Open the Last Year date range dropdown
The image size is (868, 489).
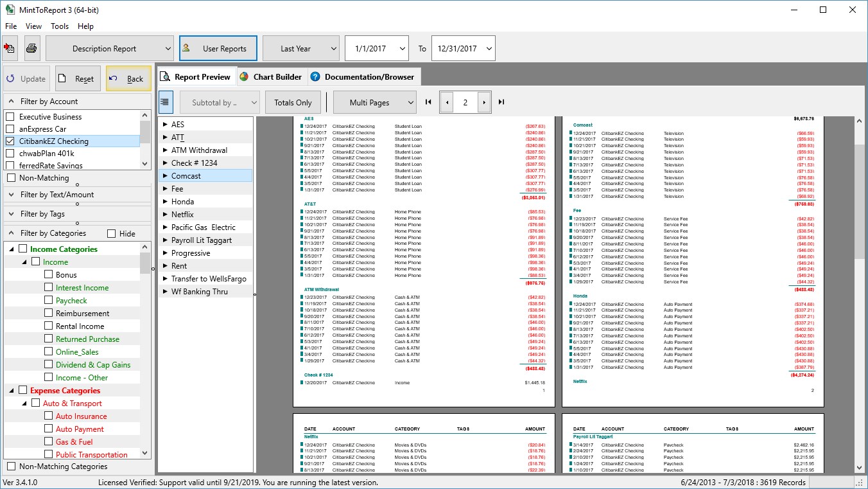pos(301,48)
